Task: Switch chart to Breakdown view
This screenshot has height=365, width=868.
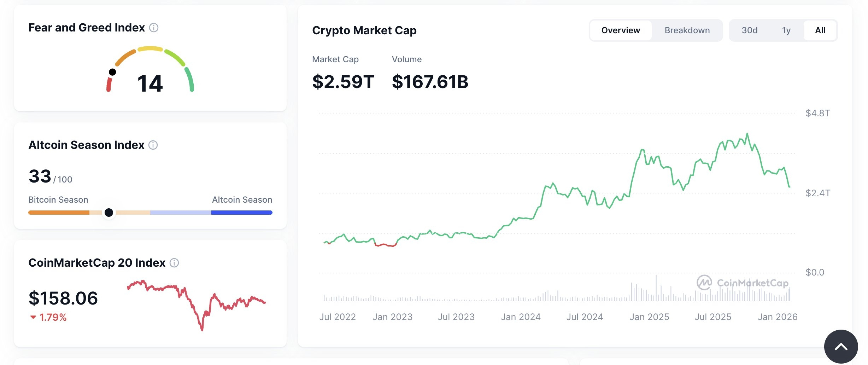Action: pos(687,30)
